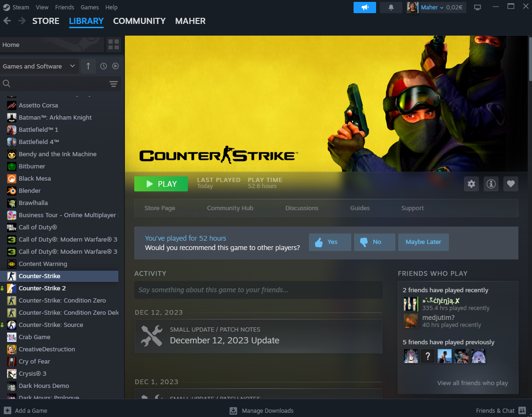Toggle library sort order arrow
The height and width of the screenshot is (417, 532).
[88, 66]
